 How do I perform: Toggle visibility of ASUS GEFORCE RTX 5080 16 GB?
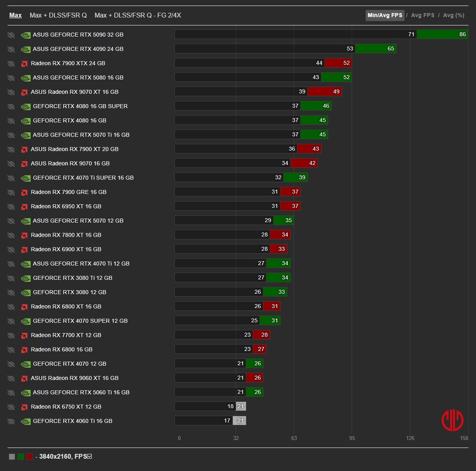tap(11, 78)
